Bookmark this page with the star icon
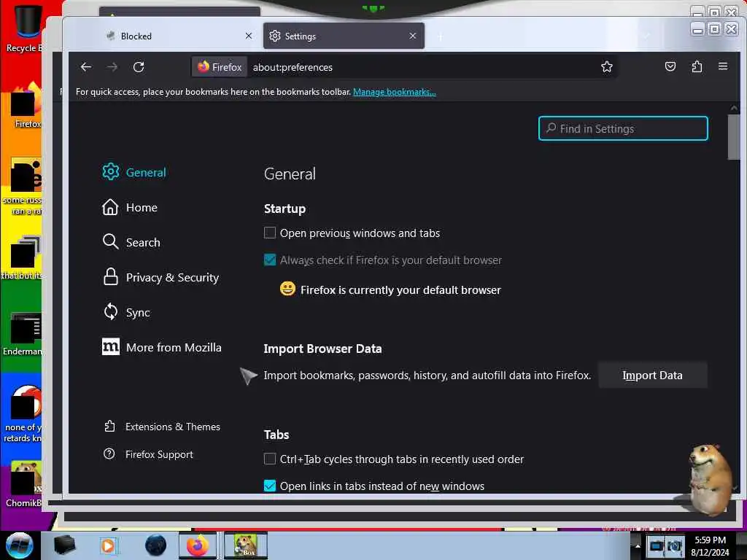This screenshot has height=560, width=747. 606,66
